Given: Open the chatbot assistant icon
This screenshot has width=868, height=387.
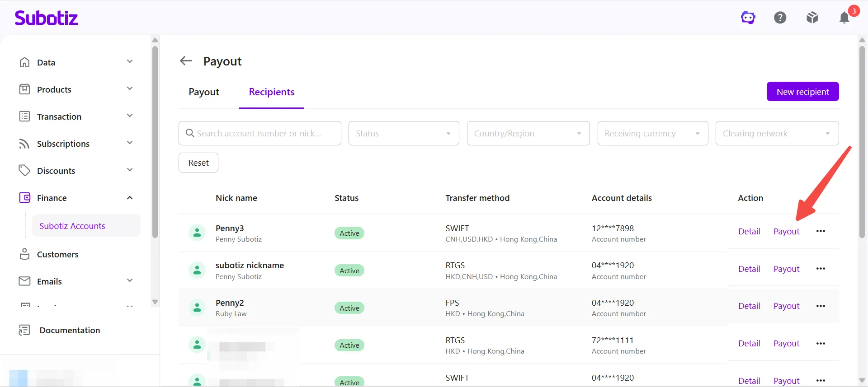Looking at the screenshot, I should click(748, 18).
